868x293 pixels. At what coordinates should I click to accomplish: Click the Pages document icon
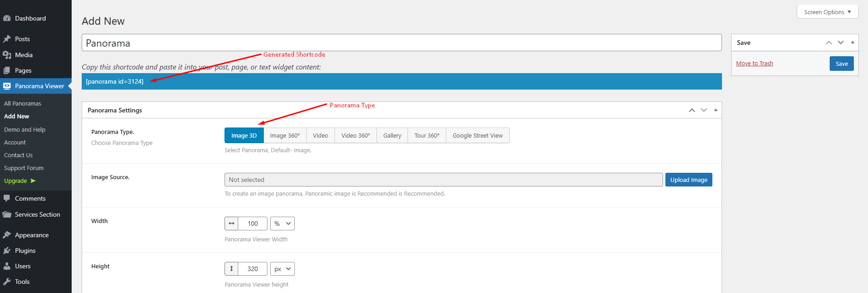(x=7, y=70)
